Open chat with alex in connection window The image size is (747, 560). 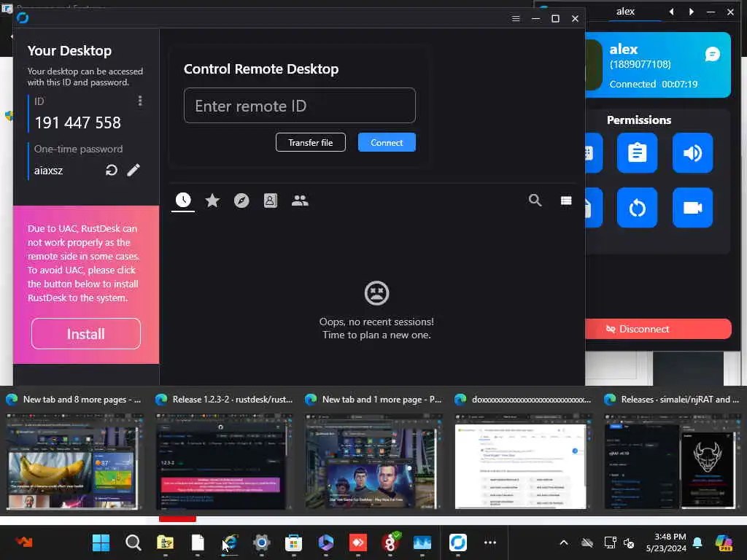coord(712,54)
